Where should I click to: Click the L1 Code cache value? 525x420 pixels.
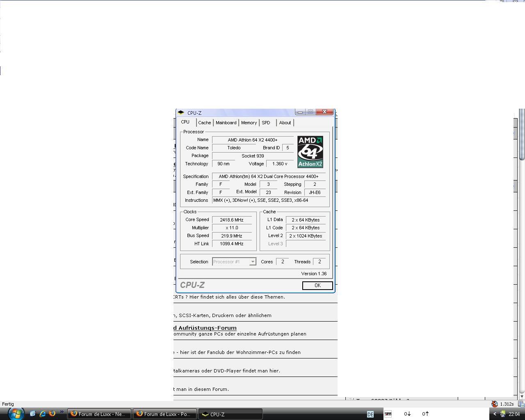click(x=306, y=228)
